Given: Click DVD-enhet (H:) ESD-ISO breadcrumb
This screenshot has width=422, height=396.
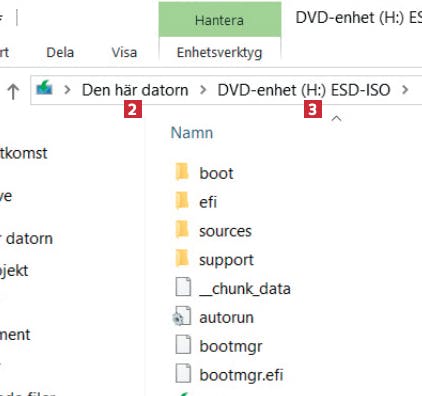Looking at the screenshot, I should point(304,90).
